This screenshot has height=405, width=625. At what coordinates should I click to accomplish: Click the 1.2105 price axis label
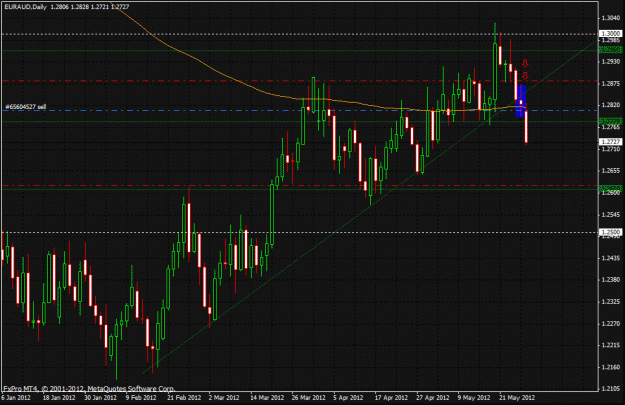click(x=611, y=389)
